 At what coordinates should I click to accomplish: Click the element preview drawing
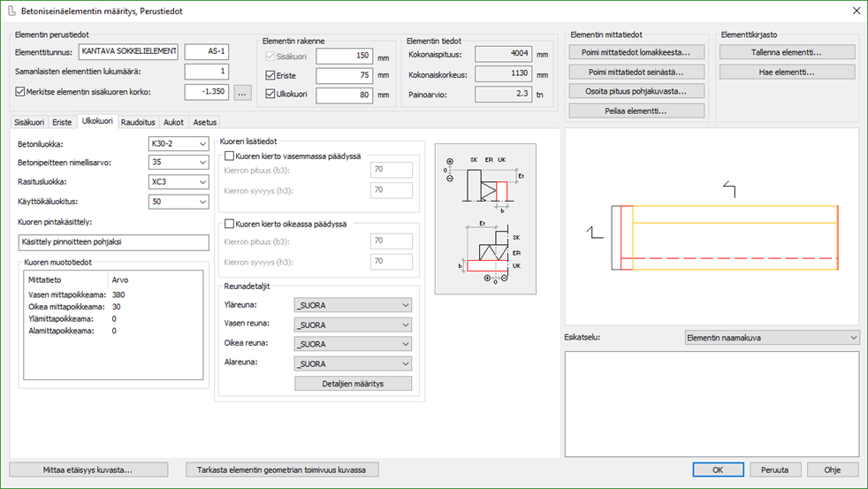(x=712, y=225)
